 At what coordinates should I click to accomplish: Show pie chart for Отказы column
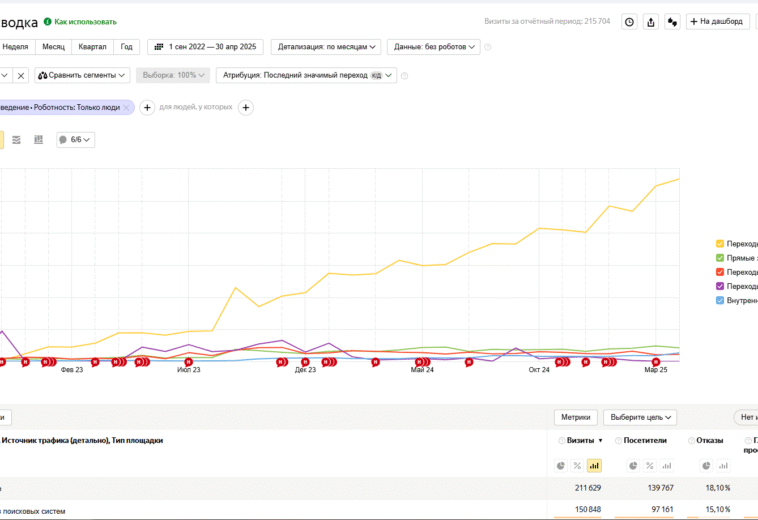[x=706, y=466]
